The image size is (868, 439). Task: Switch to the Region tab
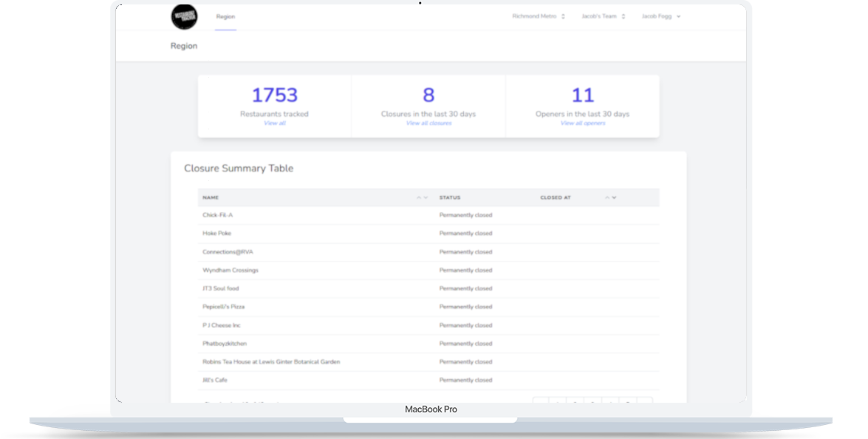coord(225,16)
